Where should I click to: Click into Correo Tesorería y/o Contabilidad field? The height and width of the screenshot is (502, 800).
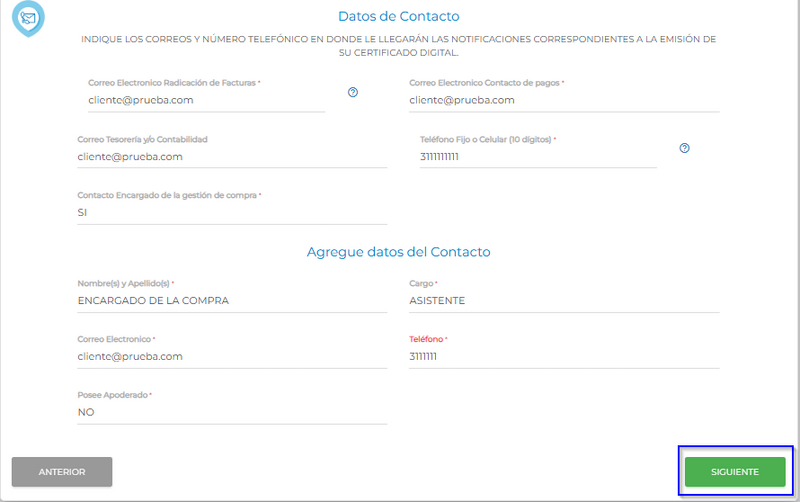(231, 156)
